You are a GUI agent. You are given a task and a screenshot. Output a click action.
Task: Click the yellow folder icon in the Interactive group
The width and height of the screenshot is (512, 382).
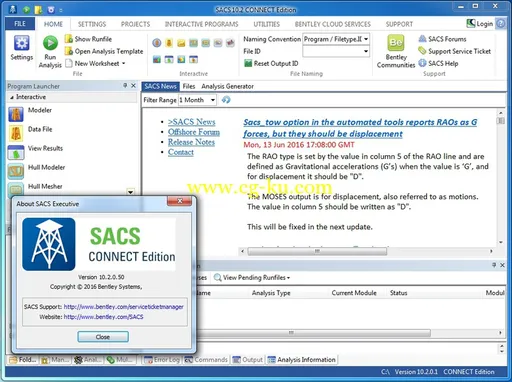point(181,43)
